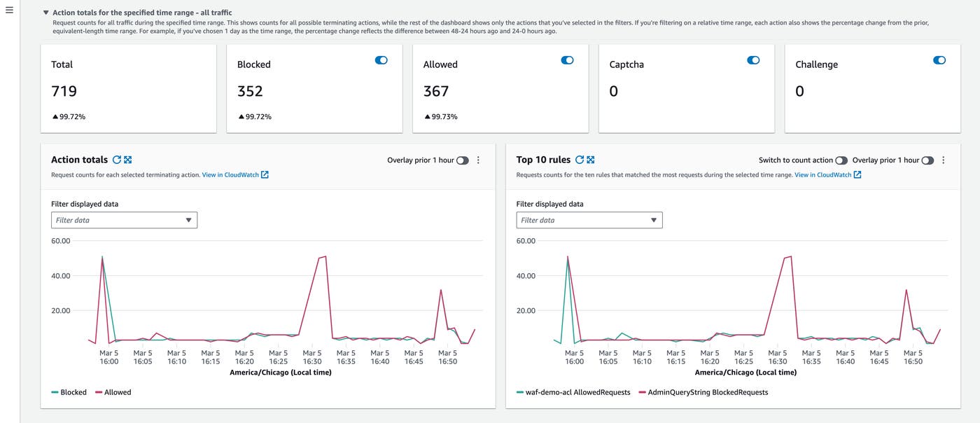Select the Blocked legend entry

coord(69,391)
